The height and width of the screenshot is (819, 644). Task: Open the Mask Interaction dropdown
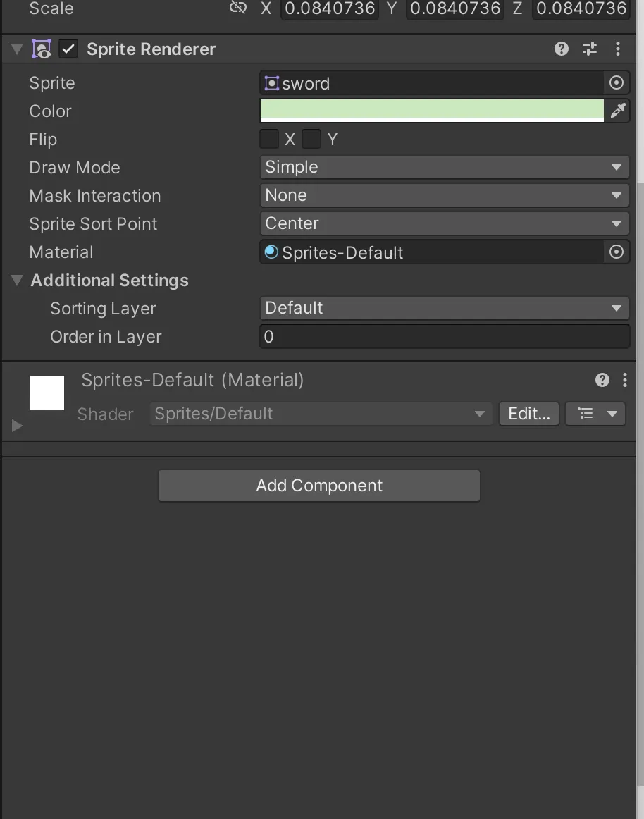pyautogui.click(x=444, y=195)
